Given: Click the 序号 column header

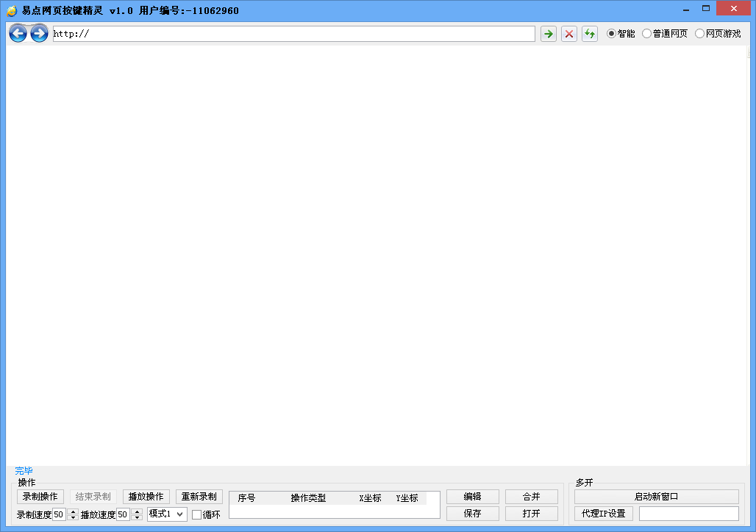Looking at the screenshot, I should point(246,497).
